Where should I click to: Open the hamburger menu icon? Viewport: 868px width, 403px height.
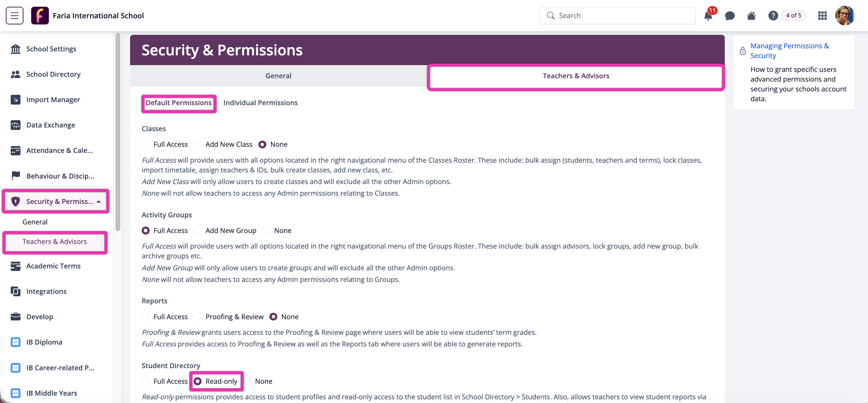(14, 16)
